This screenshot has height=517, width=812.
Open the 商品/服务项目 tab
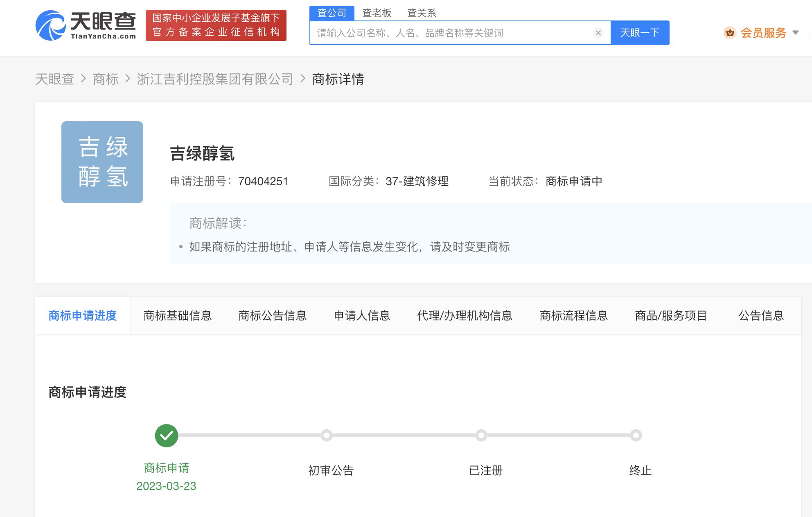670,315
